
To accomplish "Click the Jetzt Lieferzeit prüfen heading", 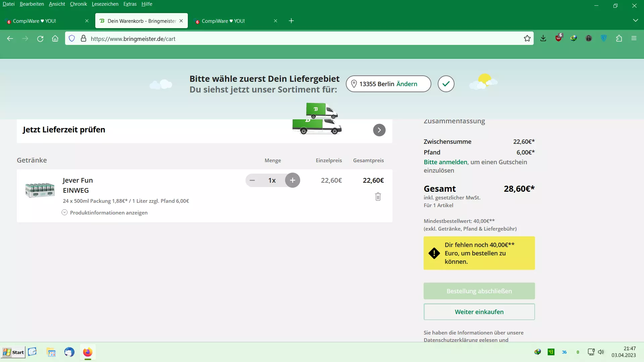I will pyautogui.click(x=64, y=130).
